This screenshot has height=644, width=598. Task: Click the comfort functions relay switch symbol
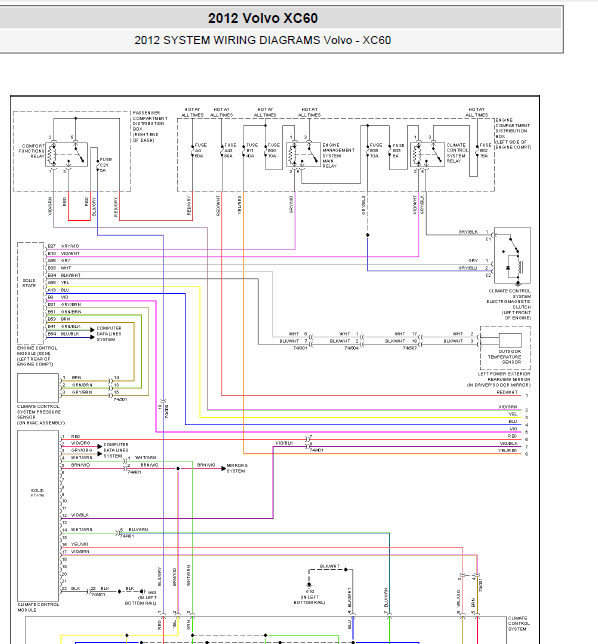tap(67, 154)
